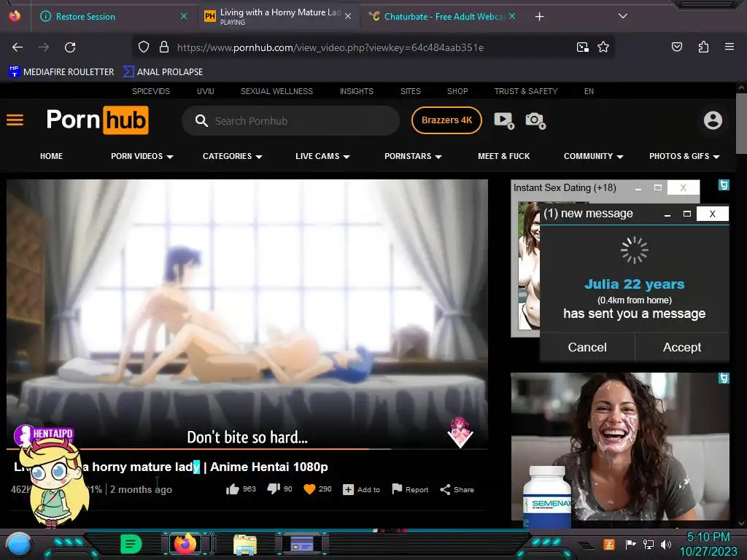Open the UVIU link
Screen dimensions: 747x560
click(205, 91)
